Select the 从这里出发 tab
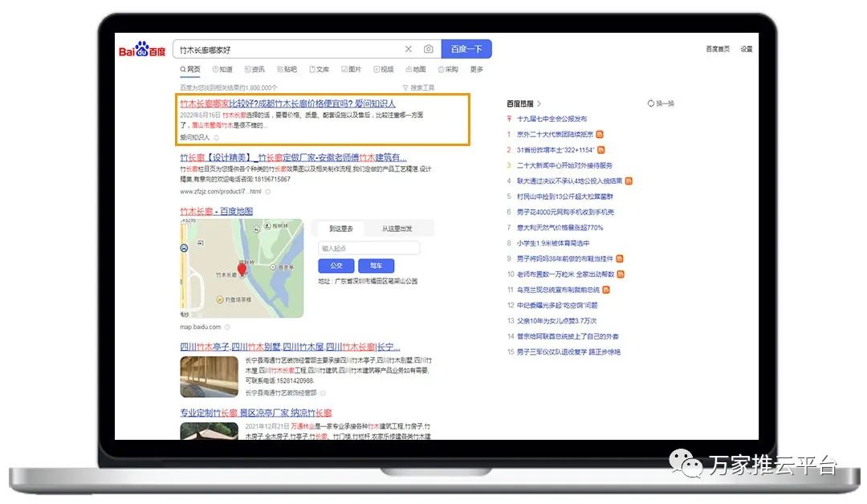 (x=397, y=229)
